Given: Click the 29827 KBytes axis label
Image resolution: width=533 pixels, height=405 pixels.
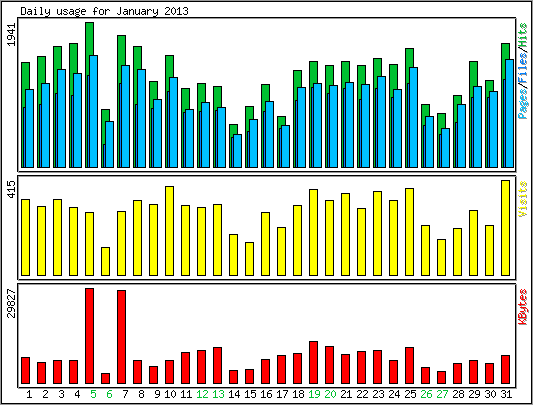Looking at the screenshot, I should tap(12, 304).
